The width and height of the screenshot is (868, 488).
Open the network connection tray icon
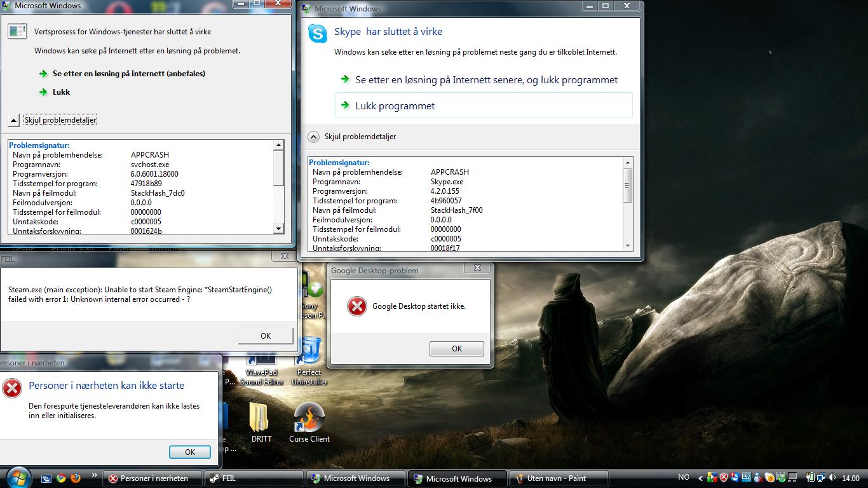[x=821, y=478]
